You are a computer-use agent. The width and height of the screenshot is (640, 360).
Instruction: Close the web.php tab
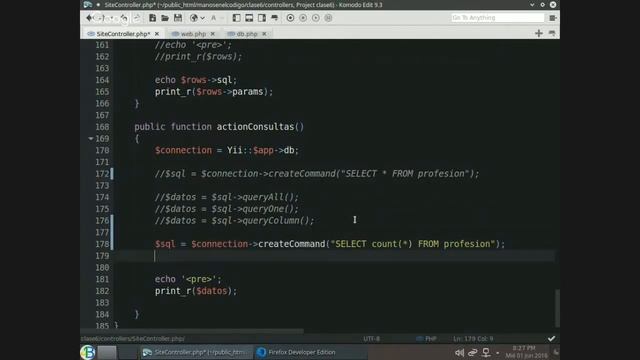(212, 34)
